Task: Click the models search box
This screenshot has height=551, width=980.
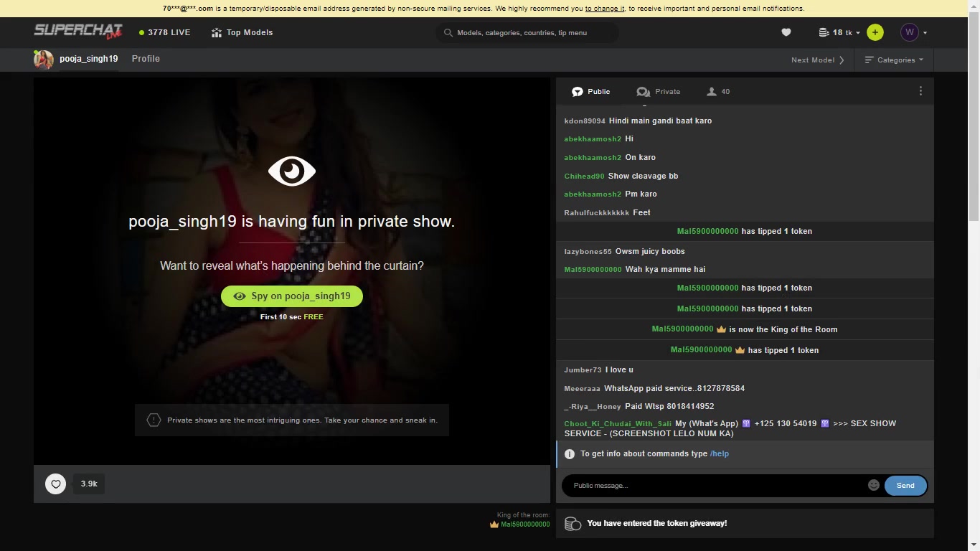Action: (x=527, y=32)
